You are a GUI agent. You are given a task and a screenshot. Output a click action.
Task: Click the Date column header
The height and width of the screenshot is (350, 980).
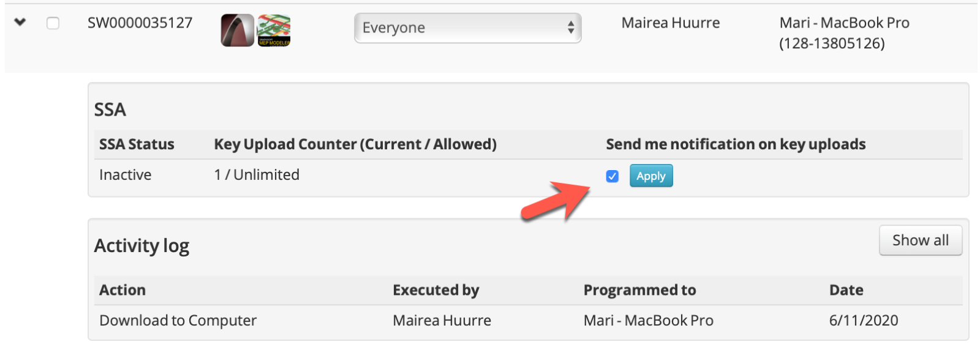coord(846,290)
